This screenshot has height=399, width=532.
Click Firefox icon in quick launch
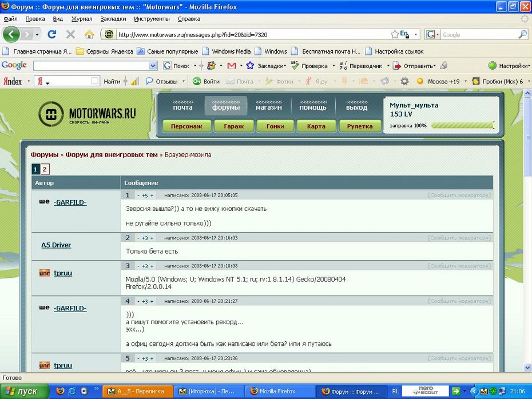[x=61, y=391]
